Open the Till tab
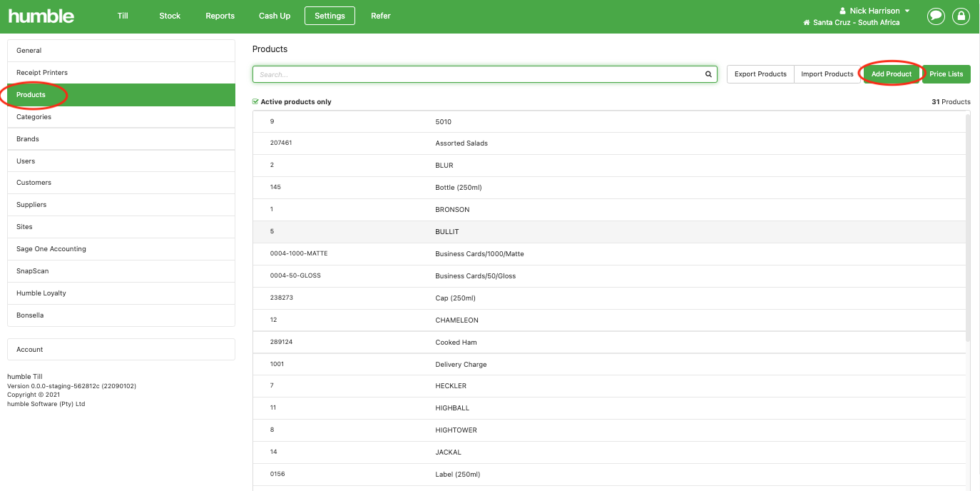Screen dimensions: 980x491 [x=123, y=16]
